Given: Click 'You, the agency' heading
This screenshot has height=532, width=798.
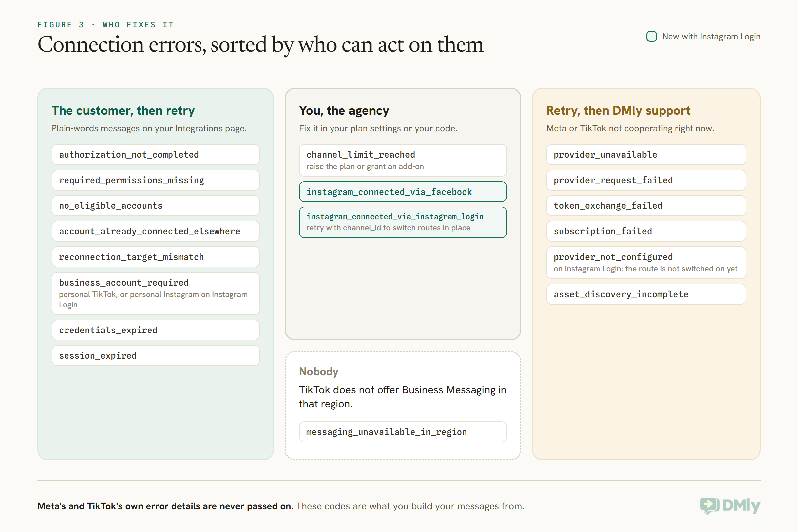Looking at the screenshot, I should pos(344,111).
